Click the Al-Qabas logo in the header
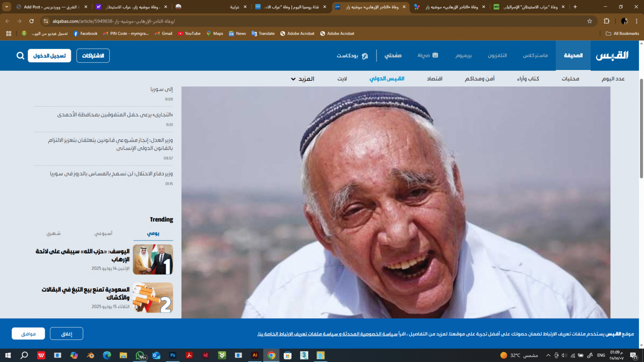 [612, 56]
